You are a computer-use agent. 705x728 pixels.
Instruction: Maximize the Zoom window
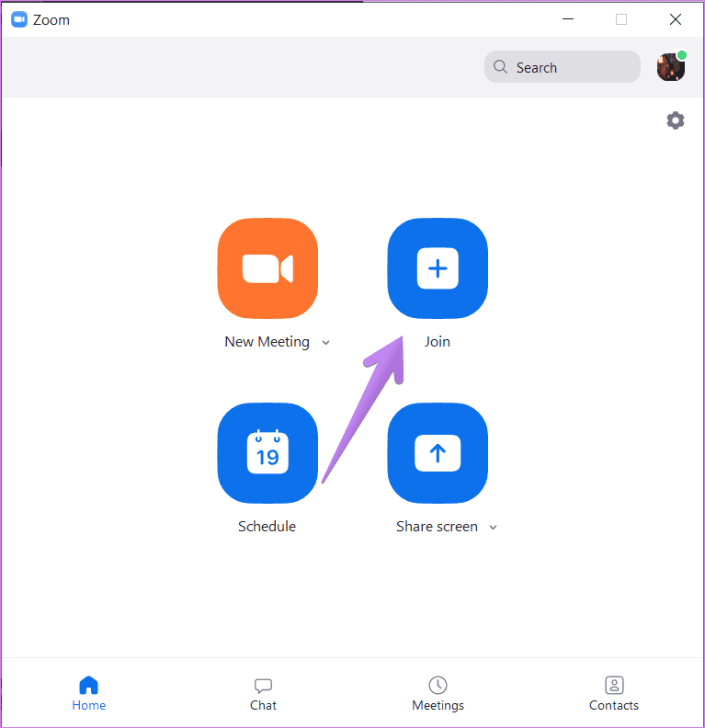click(621, 19)
